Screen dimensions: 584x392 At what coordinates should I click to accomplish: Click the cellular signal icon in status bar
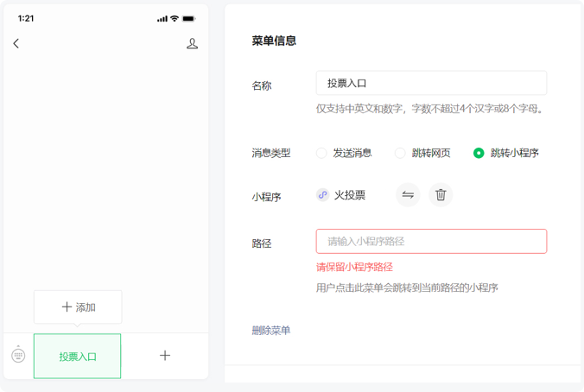point(162,18)
